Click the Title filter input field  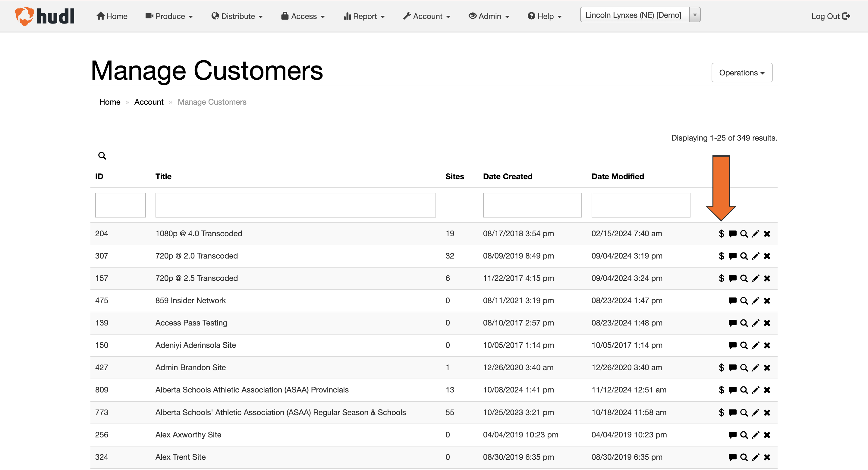(296, 205)
